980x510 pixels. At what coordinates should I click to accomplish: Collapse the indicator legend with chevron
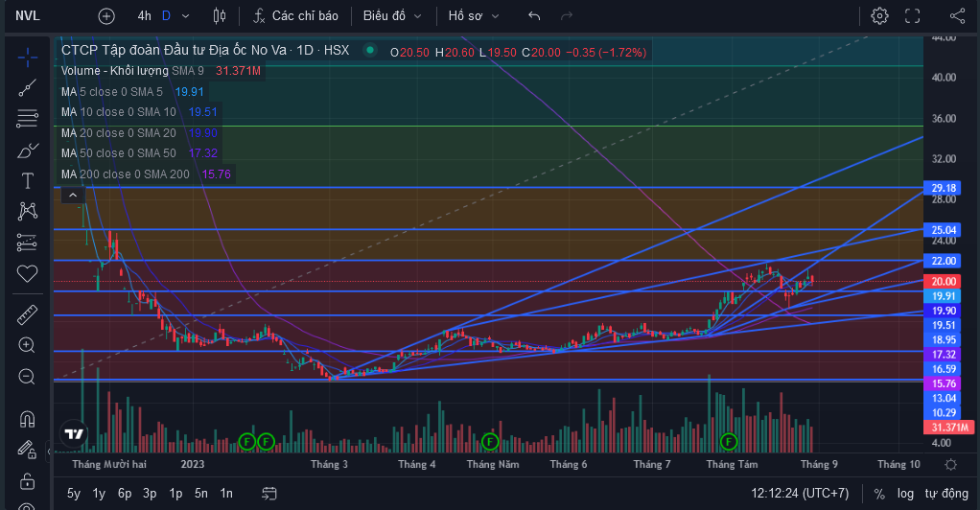click(x=73, y=195)
